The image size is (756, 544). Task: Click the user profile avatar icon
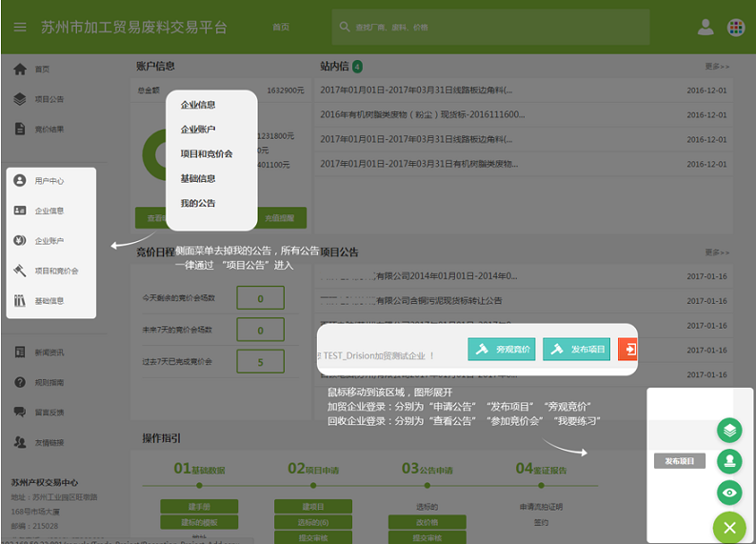(x=706, y=27)
